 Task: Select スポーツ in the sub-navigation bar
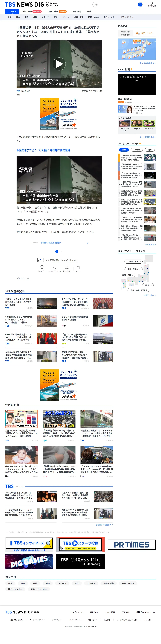point(46,17)
